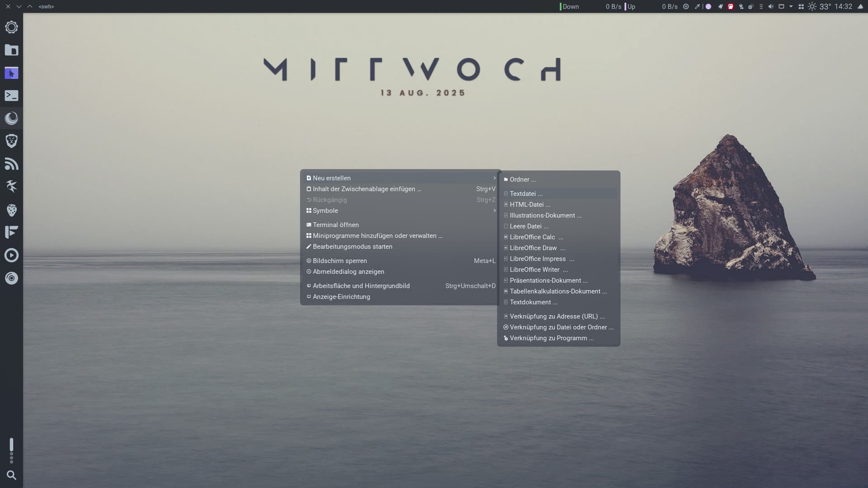Click the clock showing 14:32
The height and width of the screenshot is (488, 868).
coord(843,7)
